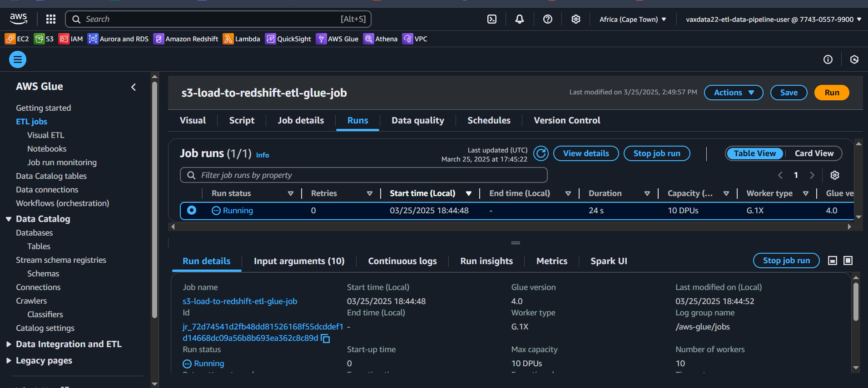Screen dimensions: 868x388
Task: Click Stop job run in the details panel
Action: pos(786,260)
